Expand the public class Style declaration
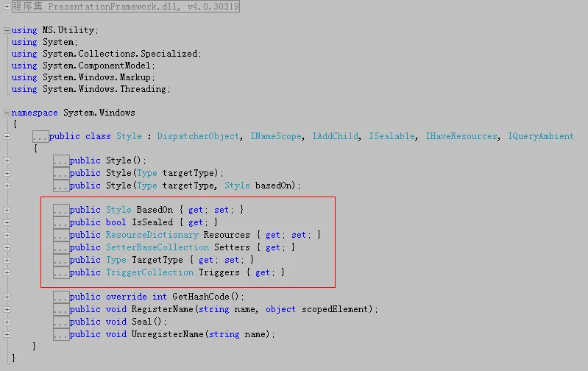The height and width of the screenshot is (371, 588). (7, 136)
